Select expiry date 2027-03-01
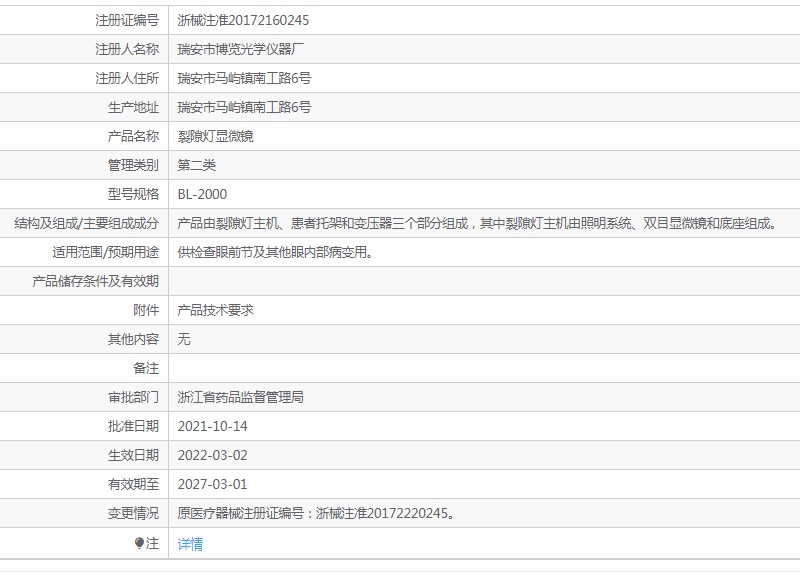 pyautogui.click(x=212, y=485)
